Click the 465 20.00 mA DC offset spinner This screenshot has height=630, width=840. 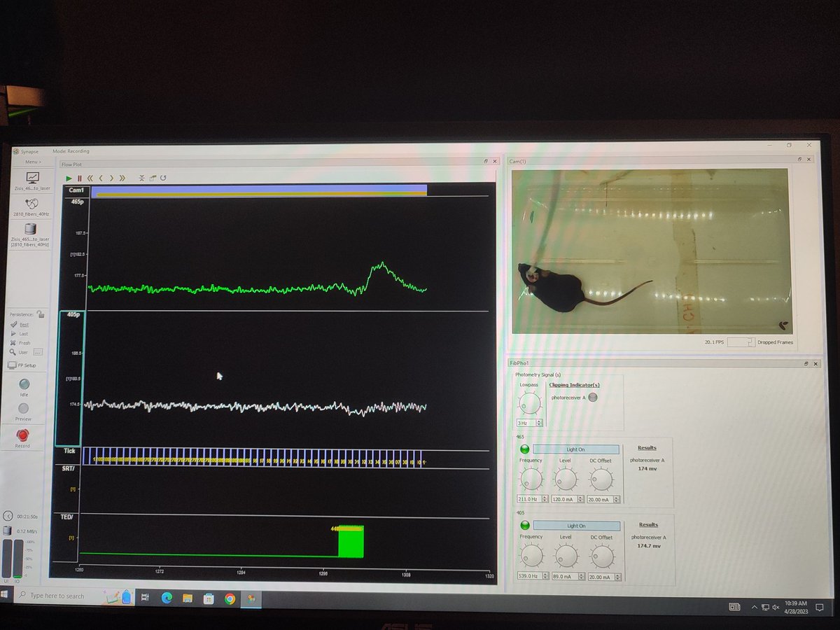click(616, 499)
